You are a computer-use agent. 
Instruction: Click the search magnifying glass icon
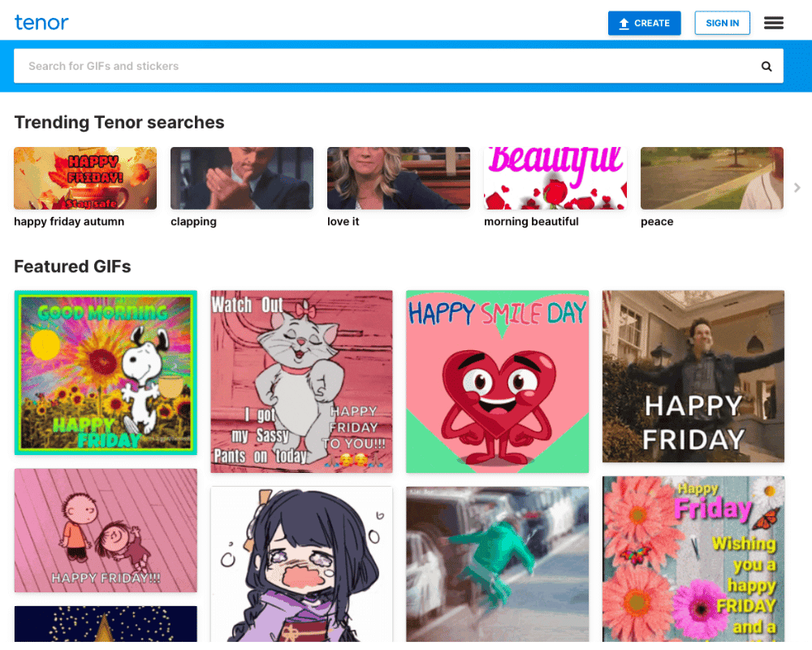coord(767,66)
